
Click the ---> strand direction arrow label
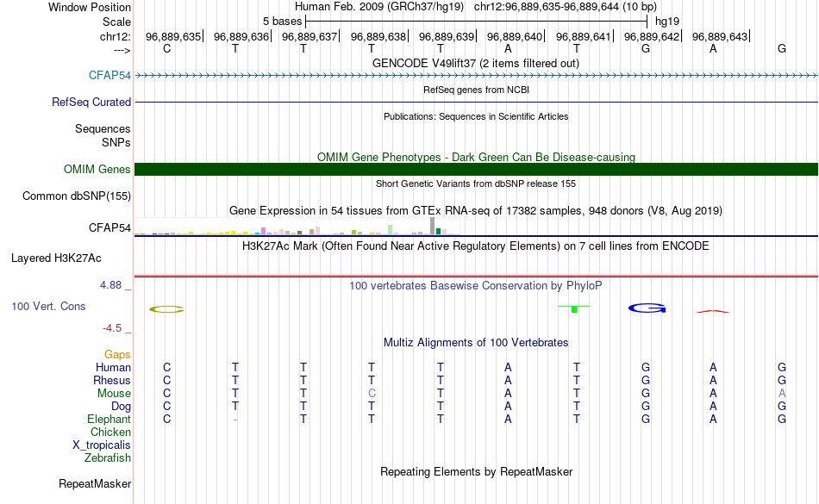tap(122, 50)
